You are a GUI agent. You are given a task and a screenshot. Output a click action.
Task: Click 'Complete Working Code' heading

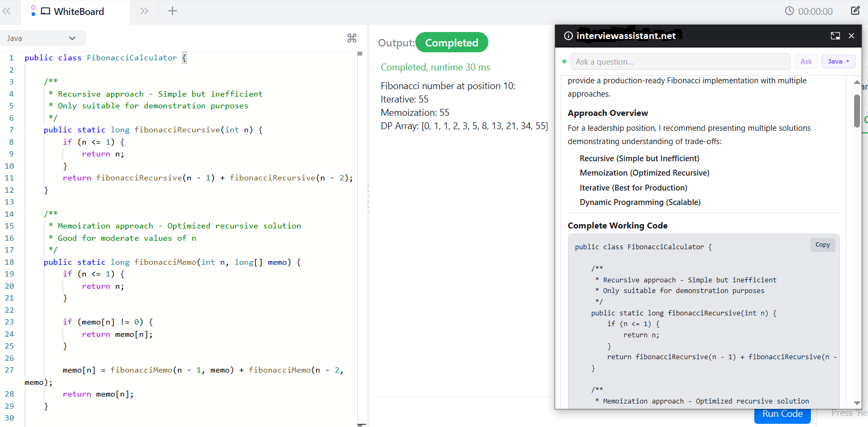[618, 226]
